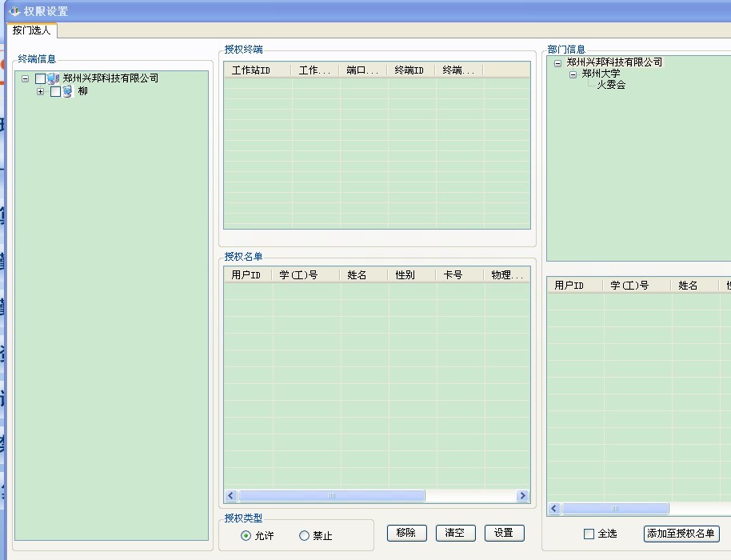The width and height of the screenshot is (731, 560).
Task: Select 柳 label in 终端信息 tree
Action: coord(83,91)
